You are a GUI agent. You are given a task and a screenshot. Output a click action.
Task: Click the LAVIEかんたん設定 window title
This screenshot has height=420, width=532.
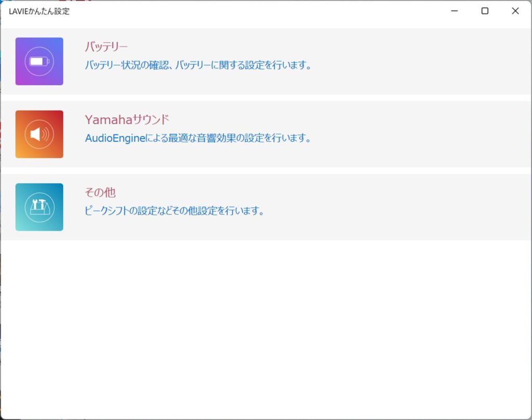39,11
